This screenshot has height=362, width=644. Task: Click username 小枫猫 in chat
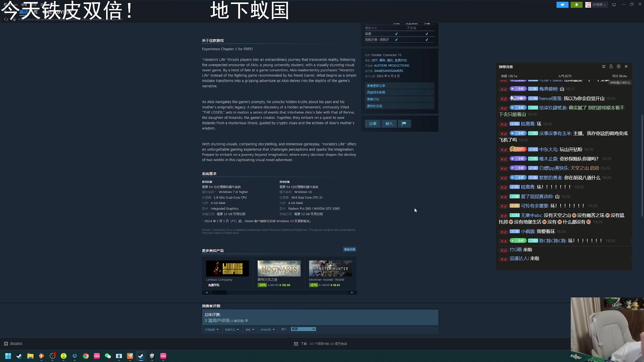click(528, 232)
